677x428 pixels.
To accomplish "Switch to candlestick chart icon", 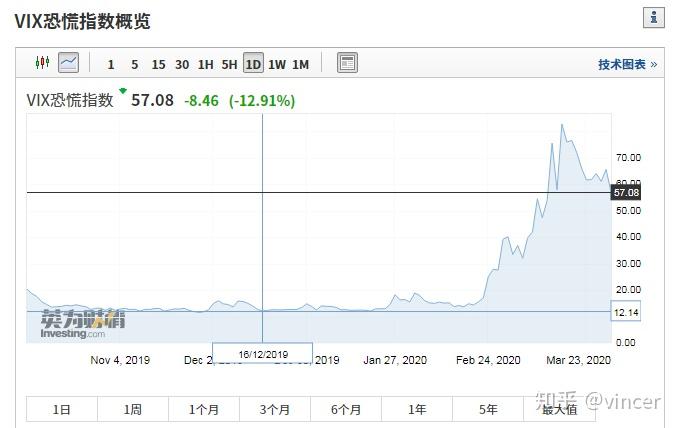I will point(42,63).
